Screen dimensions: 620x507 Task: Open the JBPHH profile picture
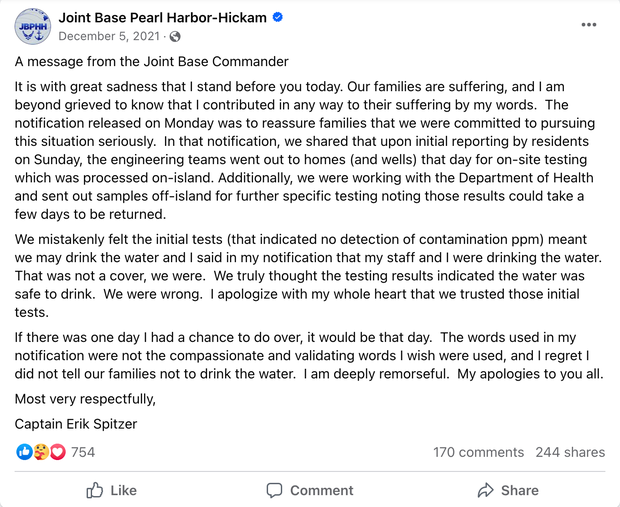[32, 26]
